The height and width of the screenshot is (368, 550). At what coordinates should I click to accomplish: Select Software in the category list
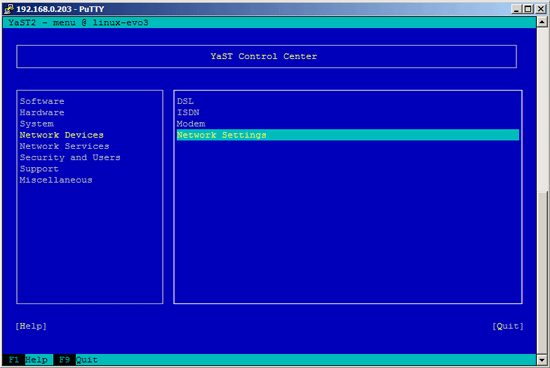tap(42, 101)
